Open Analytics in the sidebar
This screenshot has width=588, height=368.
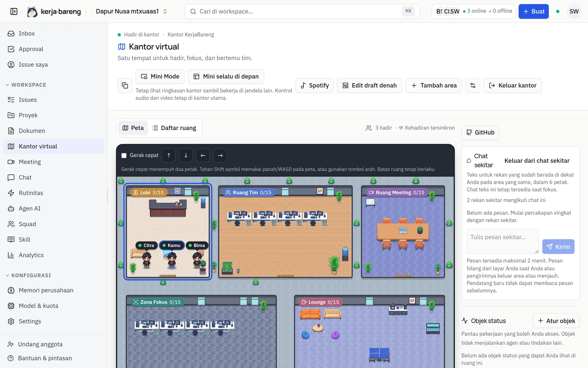point(54,255)
